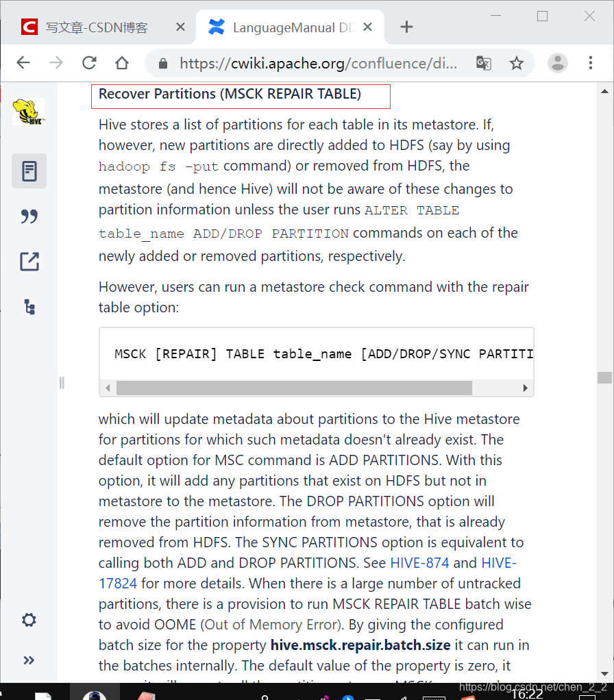Open a new browser tab

pyautogui.click(x=406, y=27)
